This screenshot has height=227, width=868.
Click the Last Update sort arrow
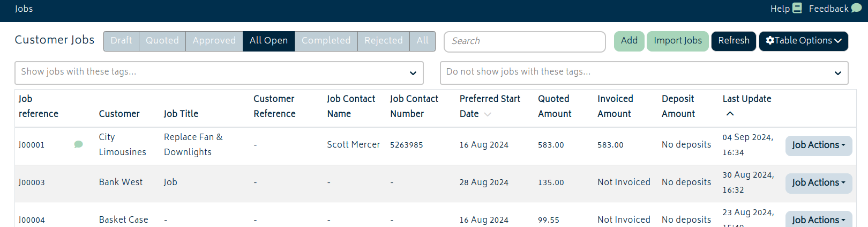730,114
